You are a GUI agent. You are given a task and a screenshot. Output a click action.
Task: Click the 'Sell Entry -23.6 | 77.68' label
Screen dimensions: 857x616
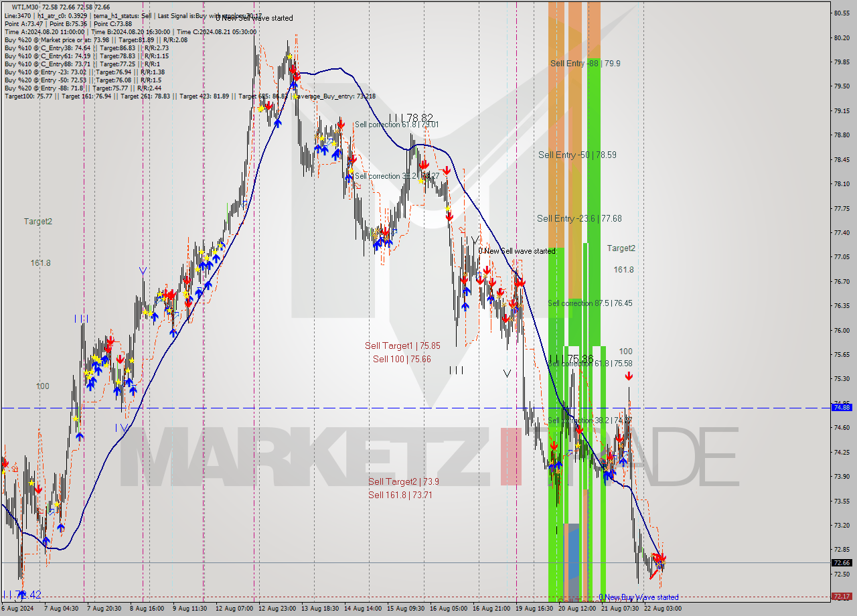point(579,218)
